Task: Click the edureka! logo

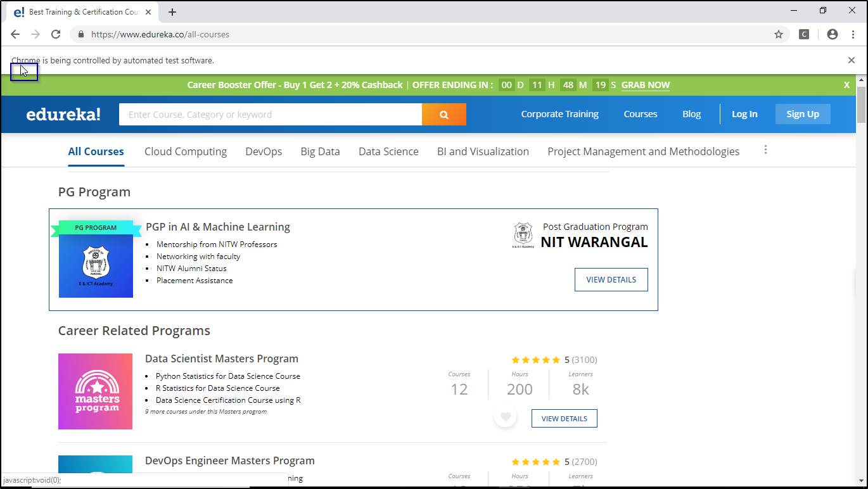Action: pos(63,114)
